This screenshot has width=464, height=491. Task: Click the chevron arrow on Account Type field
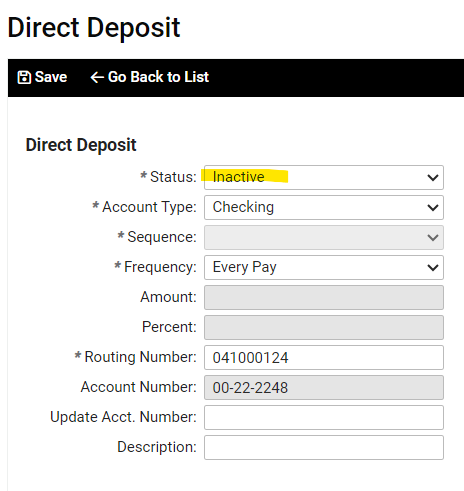click(x=433, y=208)
